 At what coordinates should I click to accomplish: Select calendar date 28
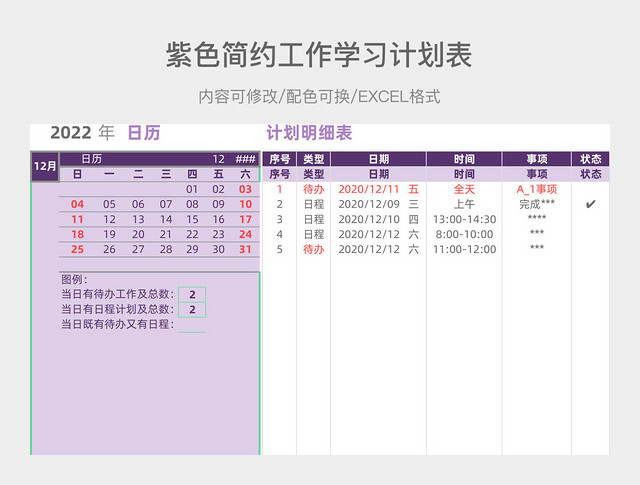(166, 249)
